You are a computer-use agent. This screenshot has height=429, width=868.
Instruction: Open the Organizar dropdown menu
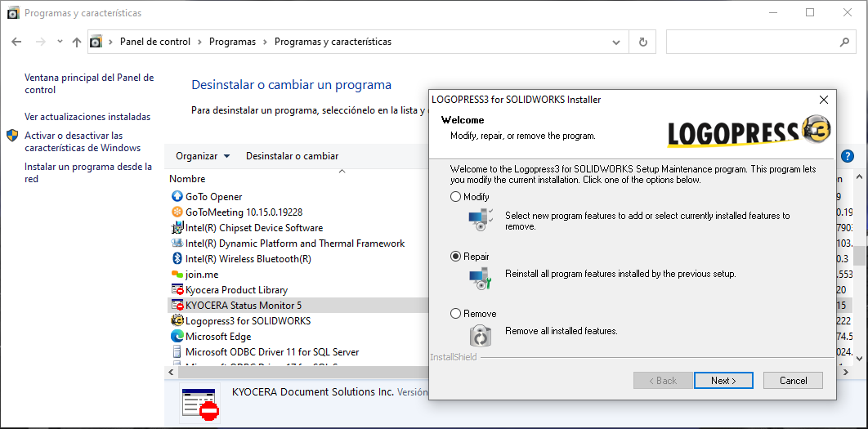tap(203, 156)
